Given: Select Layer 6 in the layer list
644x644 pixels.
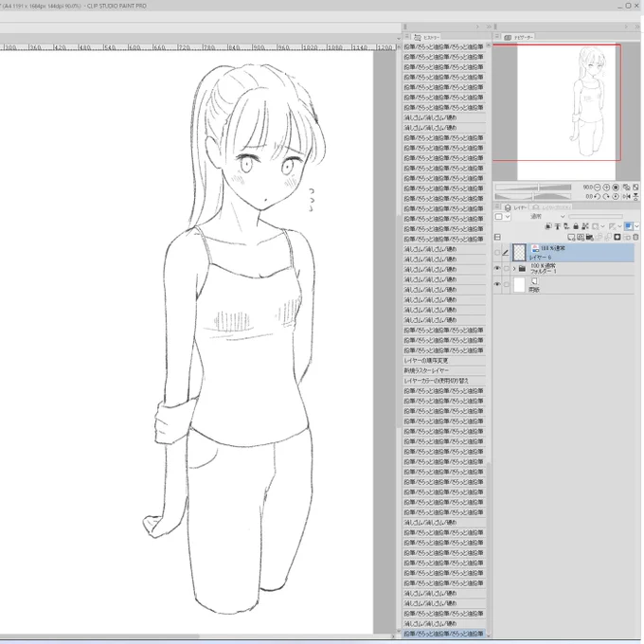Looking at the screenshot, I should [573, 253].
